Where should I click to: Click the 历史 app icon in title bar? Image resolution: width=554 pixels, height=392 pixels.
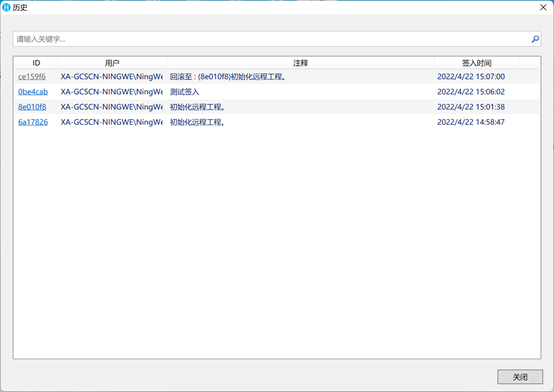click(6, 7)
